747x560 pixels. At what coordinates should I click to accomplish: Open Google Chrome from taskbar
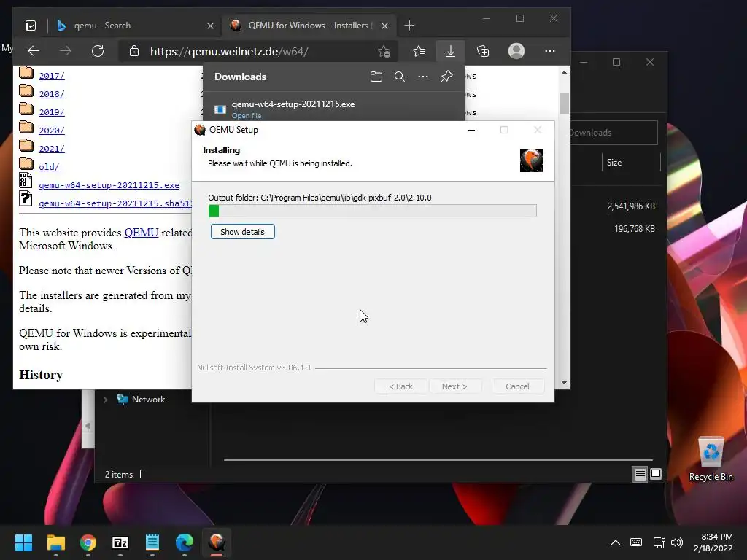tap(88, 542)
